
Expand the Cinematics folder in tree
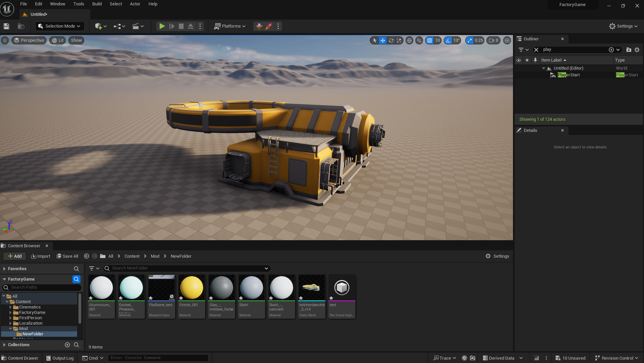(10, 307)
